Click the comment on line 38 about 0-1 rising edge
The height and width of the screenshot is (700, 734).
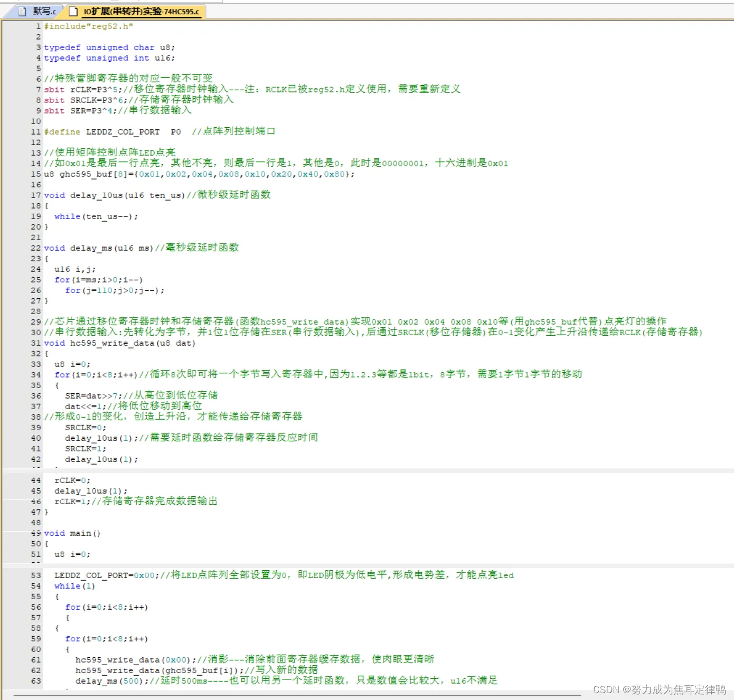point(173,417)
